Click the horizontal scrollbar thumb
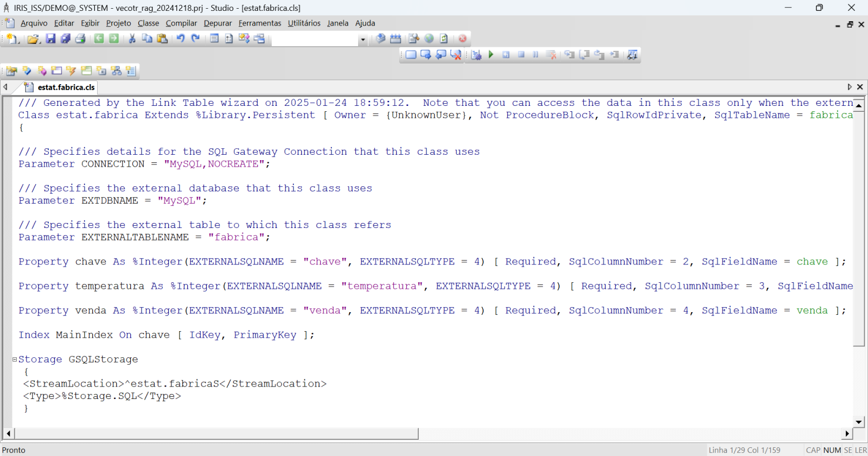The image size is (868, 456). 216,433
